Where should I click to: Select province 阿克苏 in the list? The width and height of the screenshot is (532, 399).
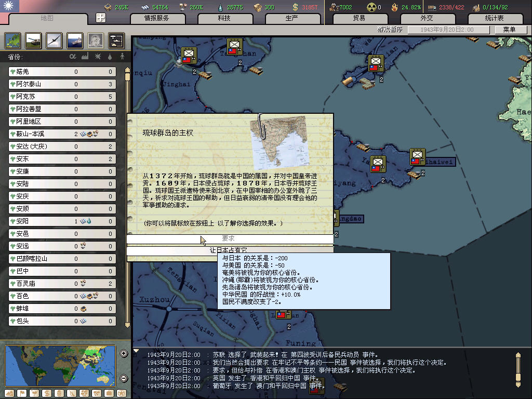[x=62, y=97]
